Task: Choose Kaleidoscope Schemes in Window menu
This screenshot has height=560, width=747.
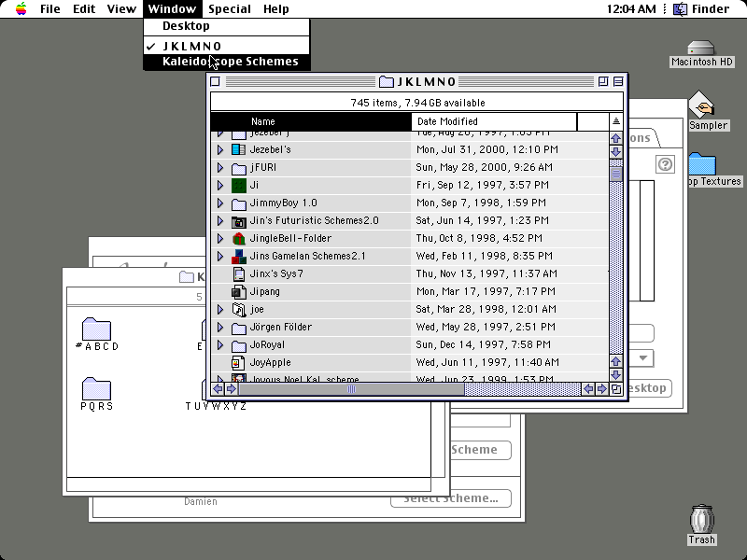Action: pyautogui.click(x=227, y=62)
